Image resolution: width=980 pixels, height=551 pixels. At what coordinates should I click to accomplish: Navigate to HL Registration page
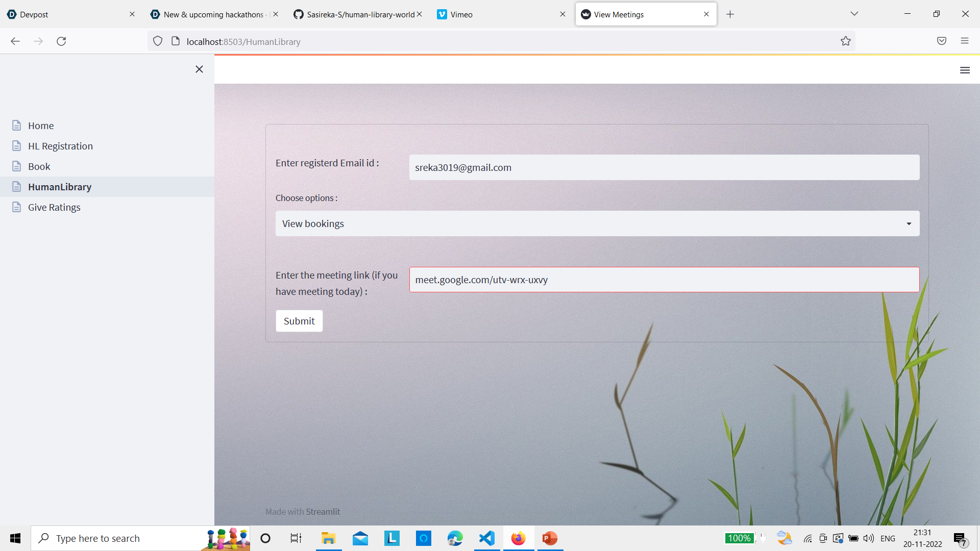pyautogui.click(x=60, y=146)
